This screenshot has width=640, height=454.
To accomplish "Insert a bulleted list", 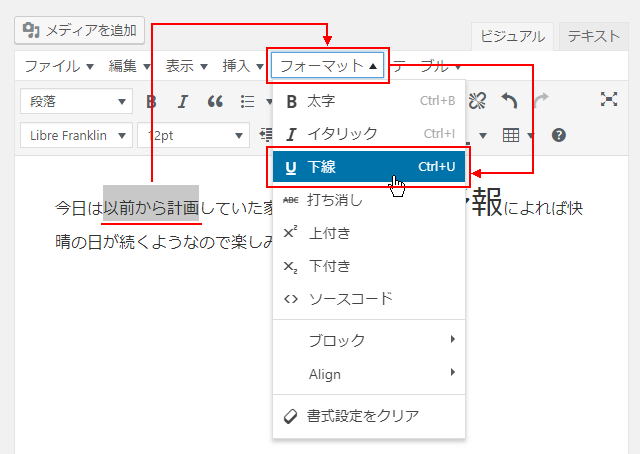I will pos(248,101).
